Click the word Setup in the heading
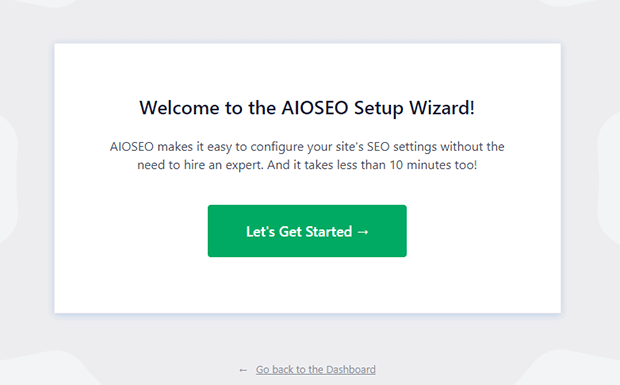 click(378, 108)
